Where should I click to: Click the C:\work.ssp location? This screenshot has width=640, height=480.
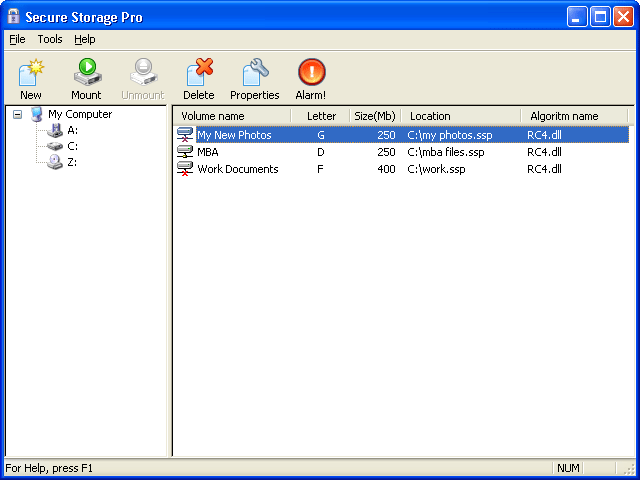point(436,169)
